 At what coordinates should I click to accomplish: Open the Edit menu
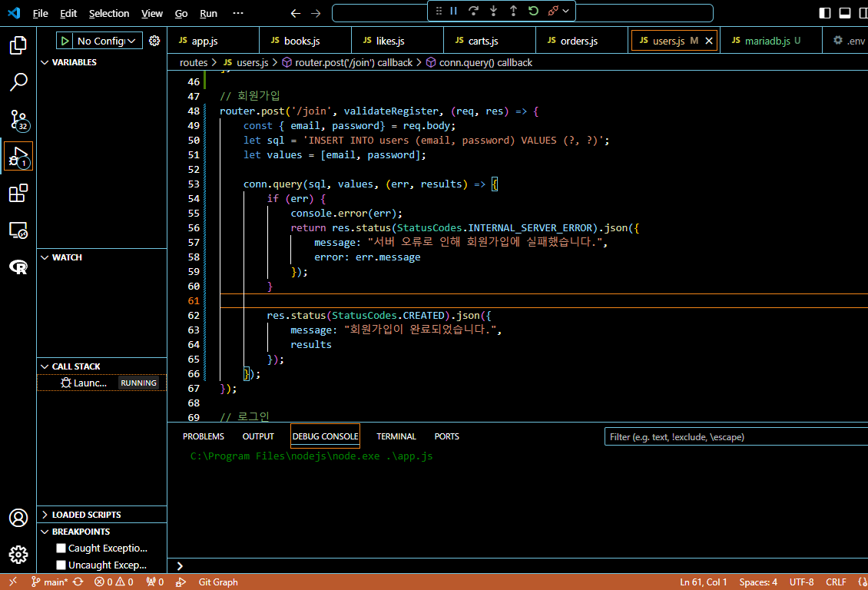pyautogui.click(x=68, y=13)
